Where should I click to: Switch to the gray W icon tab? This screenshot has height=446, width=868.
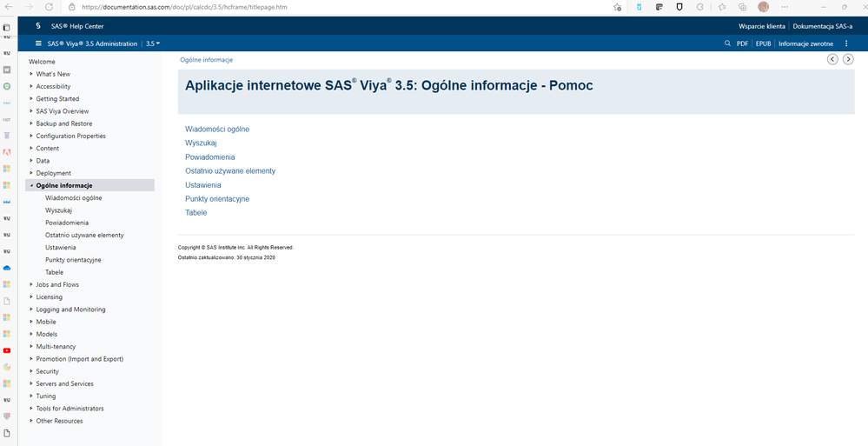click(7, 70)
